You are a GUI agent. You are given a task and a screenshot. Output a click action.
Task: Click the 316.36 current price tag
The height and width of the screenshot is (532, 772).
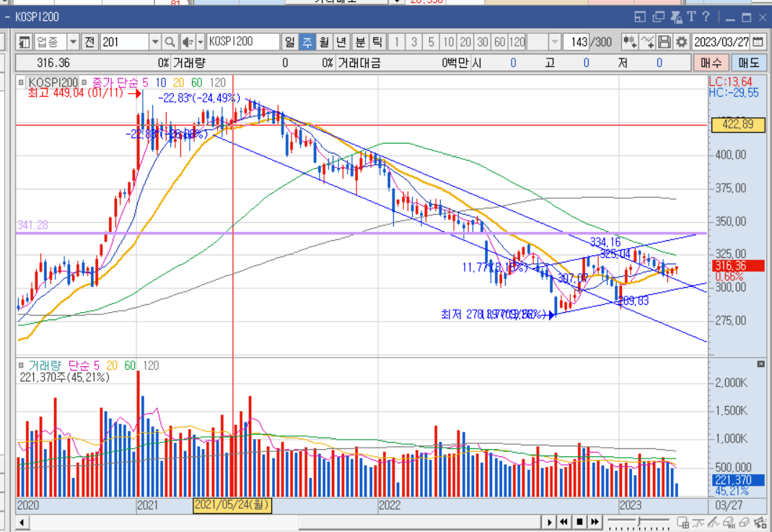tap(738, 266)
